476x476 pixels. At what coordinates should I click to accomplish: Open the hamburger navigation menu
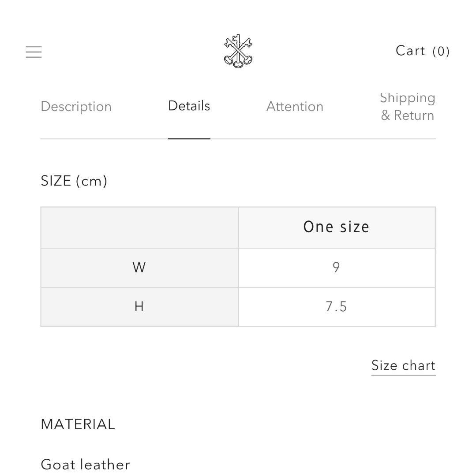click(34, 52)
